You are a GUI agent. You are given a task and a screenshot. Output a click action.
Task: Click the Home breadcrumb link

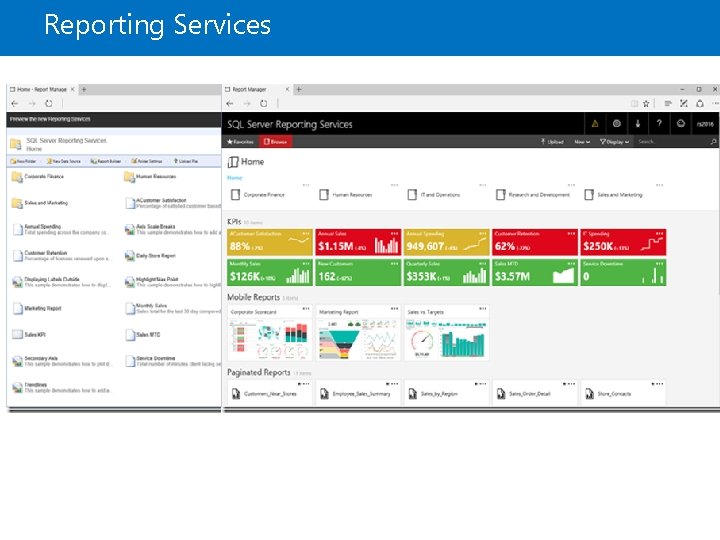pyautogui.click(x=235, y=178)
